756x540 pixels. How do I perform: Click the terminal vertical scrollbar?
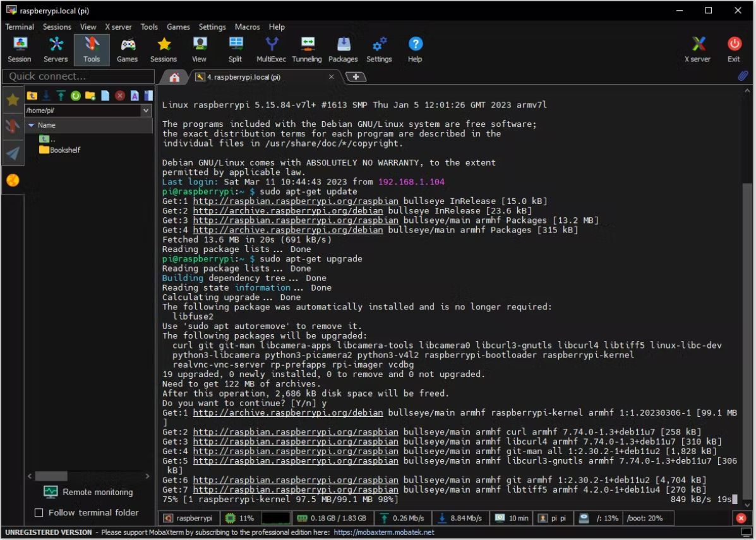[747, 343]
